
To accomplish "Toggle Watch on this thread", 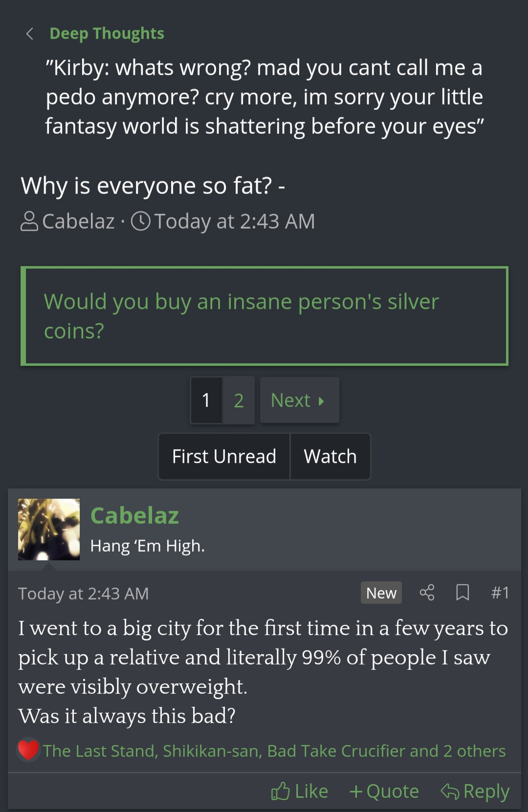I will click(x=330, y=456).
